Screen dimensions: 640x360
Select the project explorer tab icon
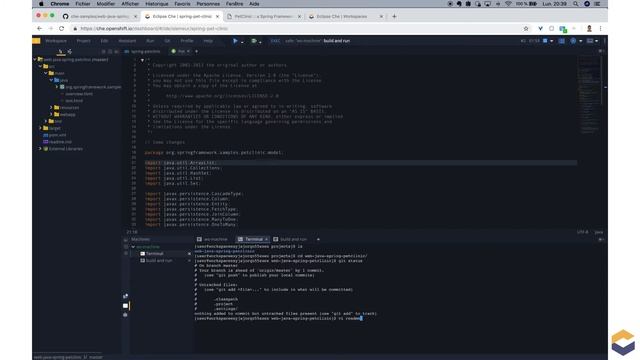(x=61, y=51)
